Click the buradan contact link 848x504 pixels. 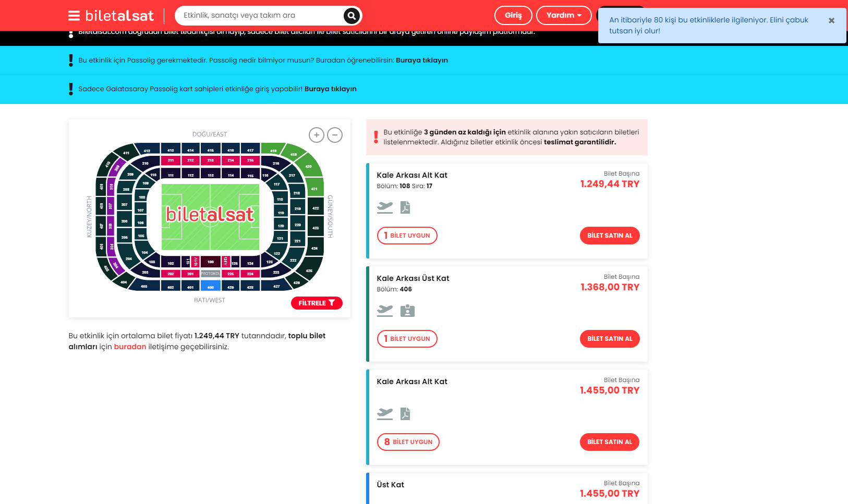pyautogui.click(x=130, y=347)
